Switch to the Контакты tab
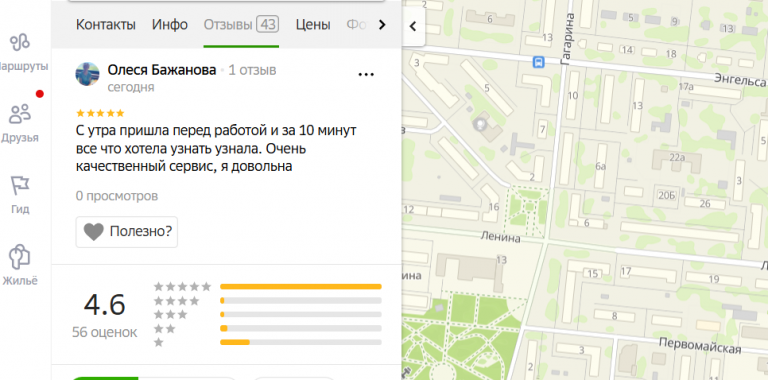 (x=106, y=24)
